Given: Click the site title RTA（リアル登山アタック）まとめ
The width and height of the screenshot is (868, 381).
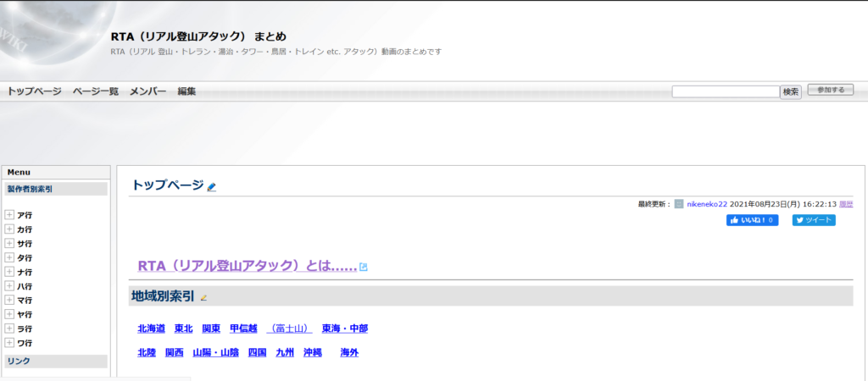Looking at the screenshot, I should click(x=198, y=37).
